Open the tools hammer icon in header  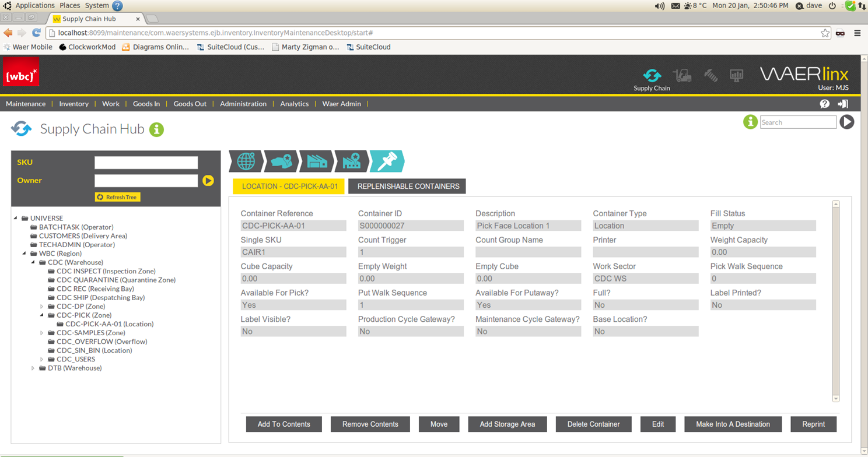click(x=709, y=75)
